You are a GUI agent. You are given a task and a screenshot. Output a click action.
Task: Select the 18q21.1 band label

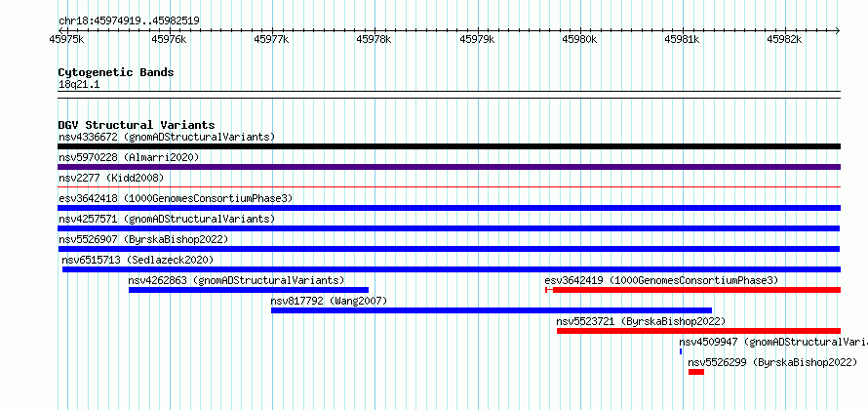tap(79, 84)
